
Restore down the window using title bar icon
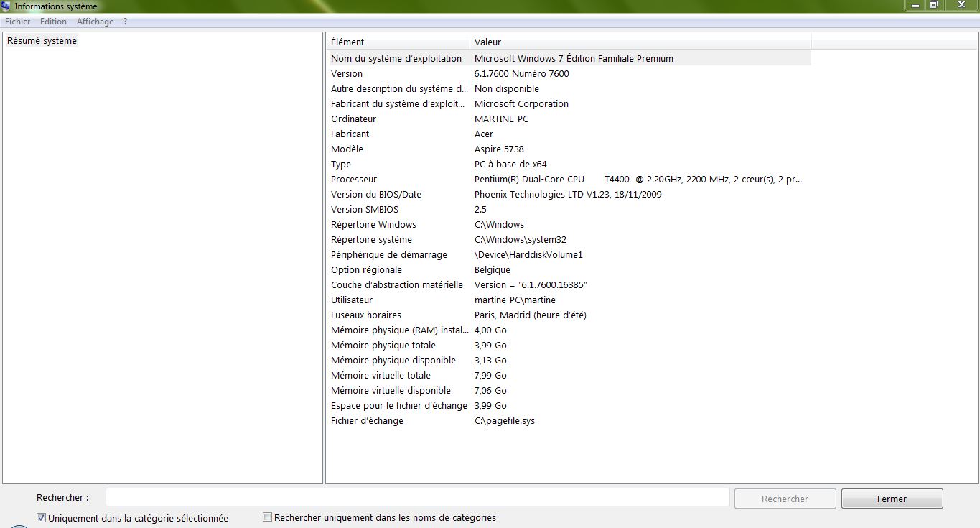(x=933, y=5)
